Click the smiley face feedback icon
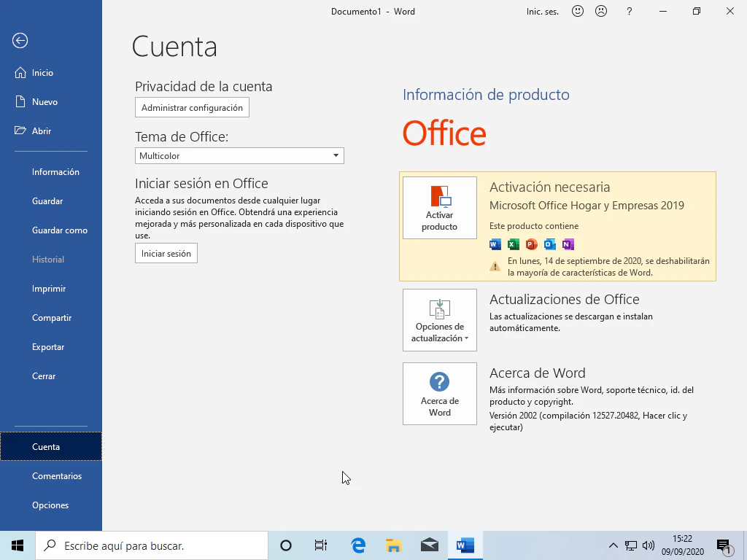The width and height of the screenshot is (747, 560). tap(578, 11)
